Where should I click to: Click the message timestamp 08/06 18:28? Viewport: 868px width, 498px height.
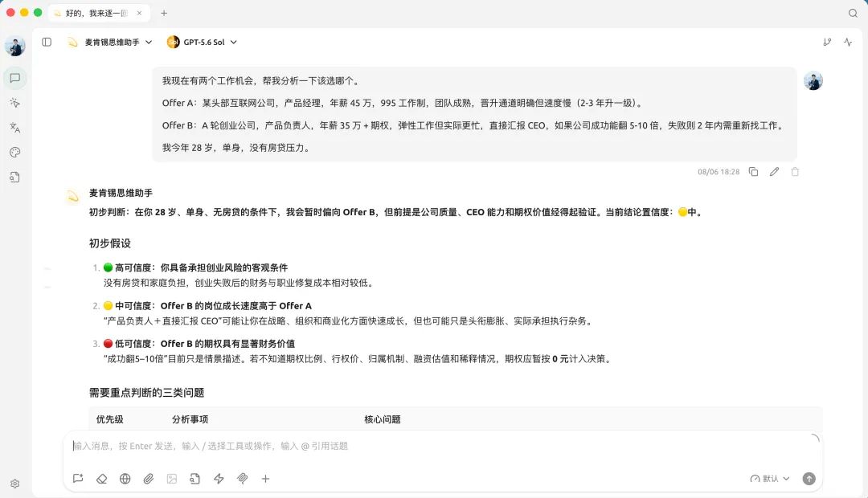pos(719,172)
